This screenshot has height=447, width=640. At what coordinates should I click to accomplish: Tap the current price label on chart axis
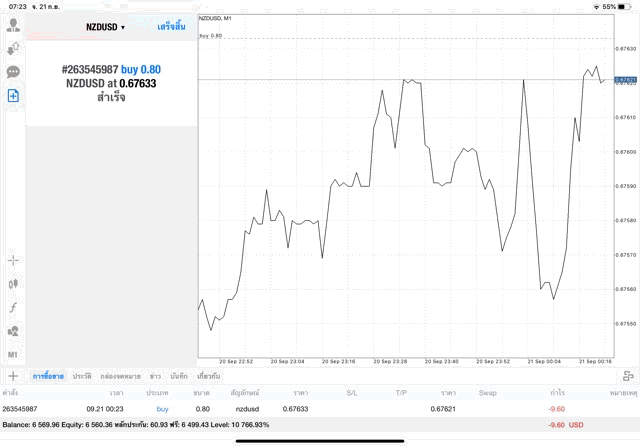coord(625,80)
